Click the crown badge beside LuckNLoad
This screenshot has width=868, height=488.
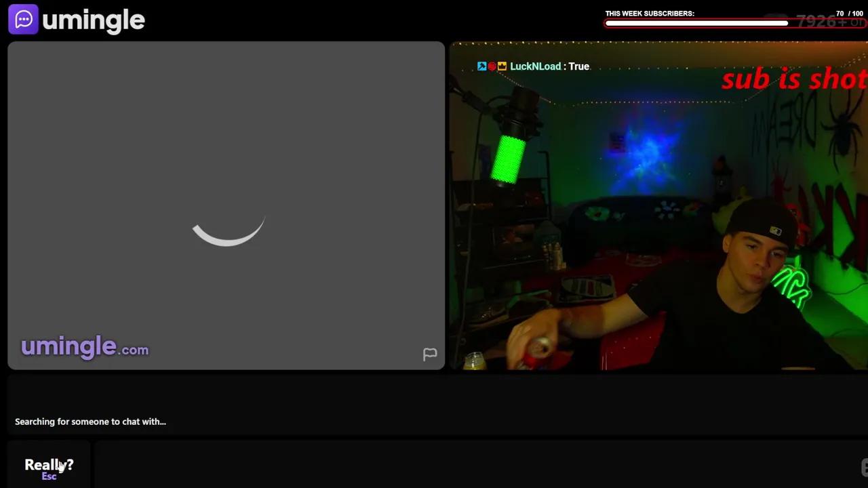[x=502, y=66]
